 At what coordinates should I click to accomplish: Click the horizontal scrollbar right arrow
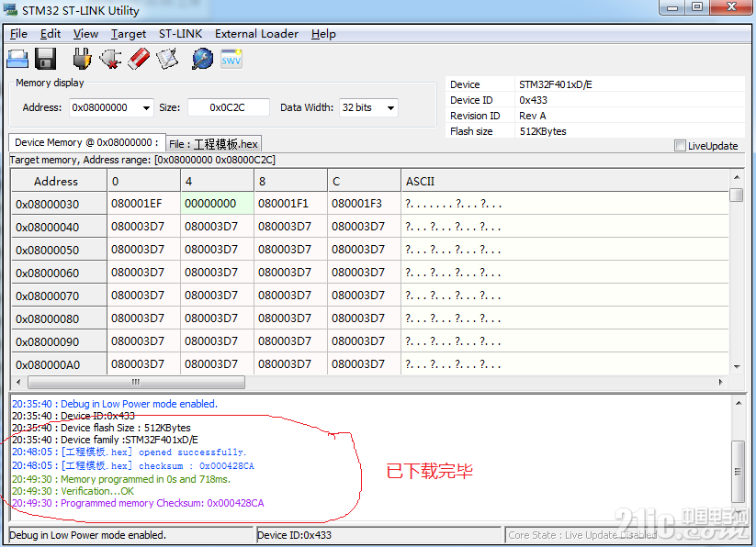(x=721, y=383)
